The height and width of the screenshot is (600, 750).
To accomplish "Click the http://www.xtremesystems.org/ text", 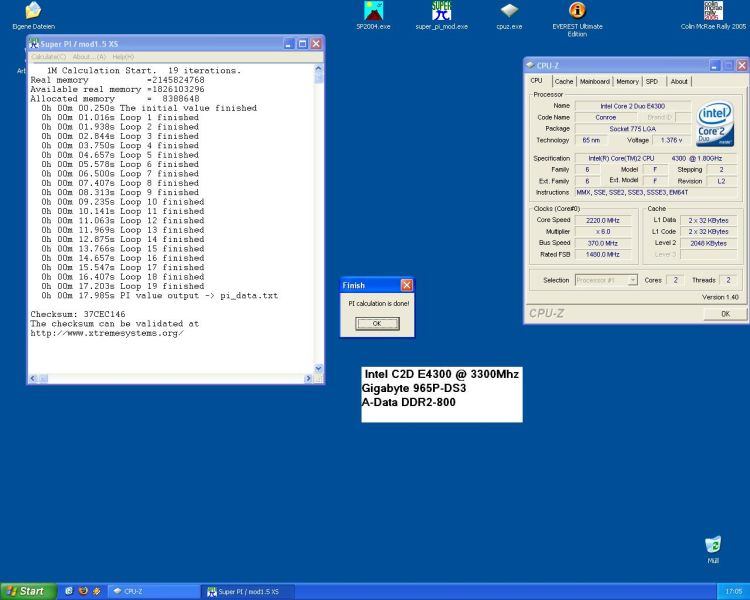I will point(107,333).
